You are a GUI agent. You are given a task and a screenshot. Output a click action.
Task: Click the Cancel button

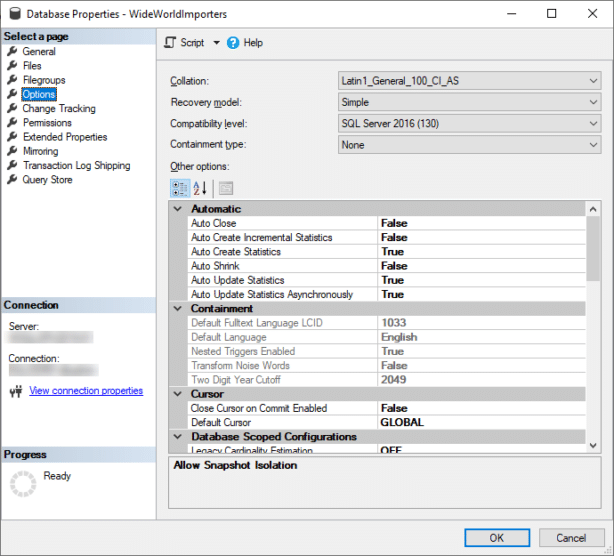click(x=571, y=538)
